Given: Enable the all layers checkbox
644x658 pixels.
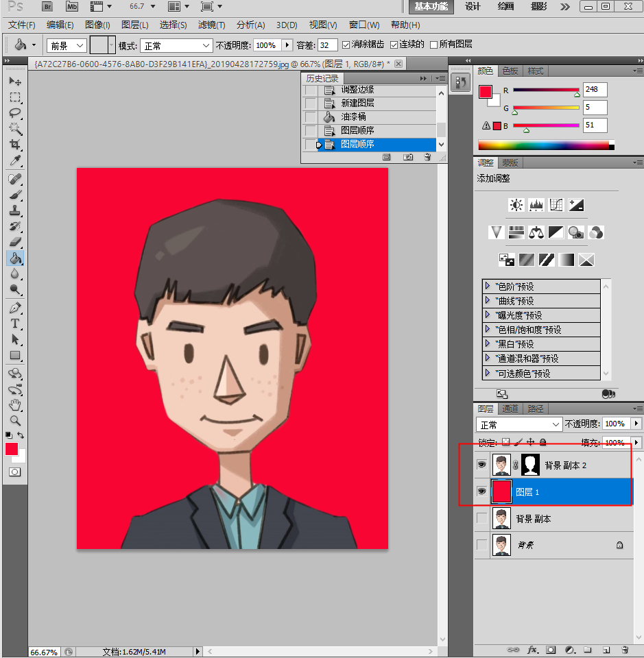Looking at the screenshot, I should click(434, 45).
